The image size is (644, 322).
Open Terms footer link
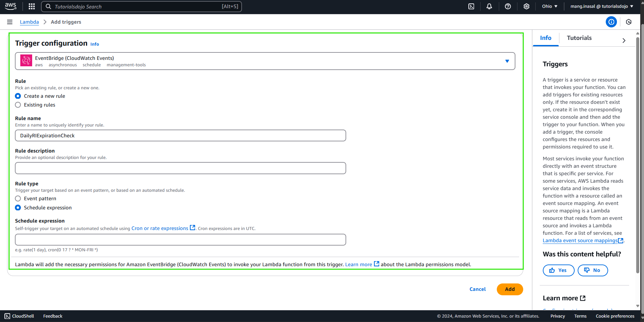580,316
